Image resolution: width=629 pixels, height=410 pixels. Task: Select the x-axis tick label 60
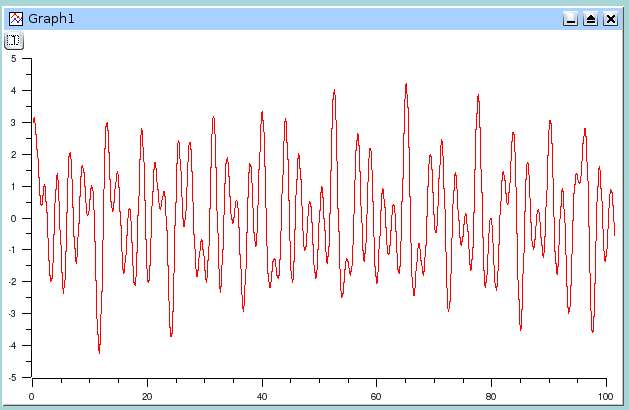(377, 395)
